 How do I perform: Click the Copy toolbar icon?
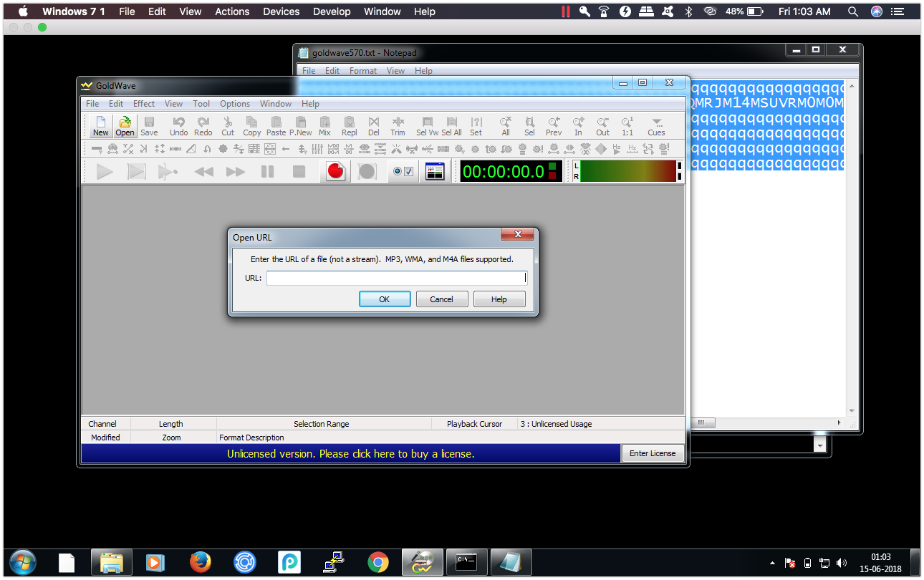tap(251, 126)
